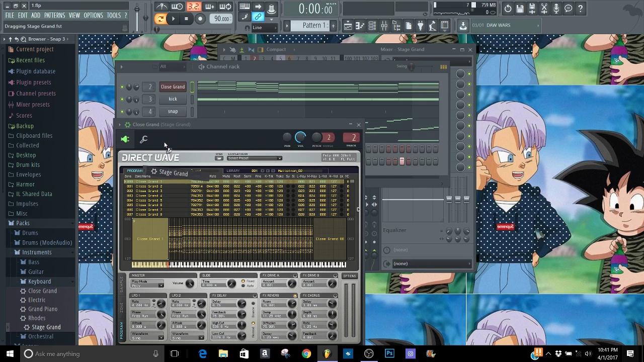
Task: Enable the FX CHORUS toggle LED
Action: click(x=336, y=296)
